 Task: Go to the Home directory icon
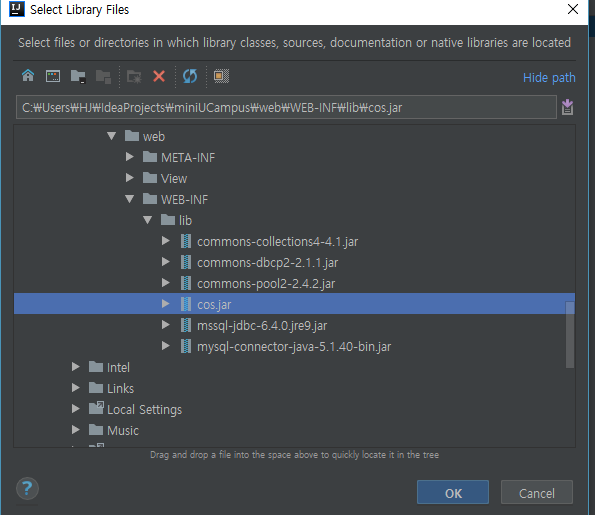point(28,76)
